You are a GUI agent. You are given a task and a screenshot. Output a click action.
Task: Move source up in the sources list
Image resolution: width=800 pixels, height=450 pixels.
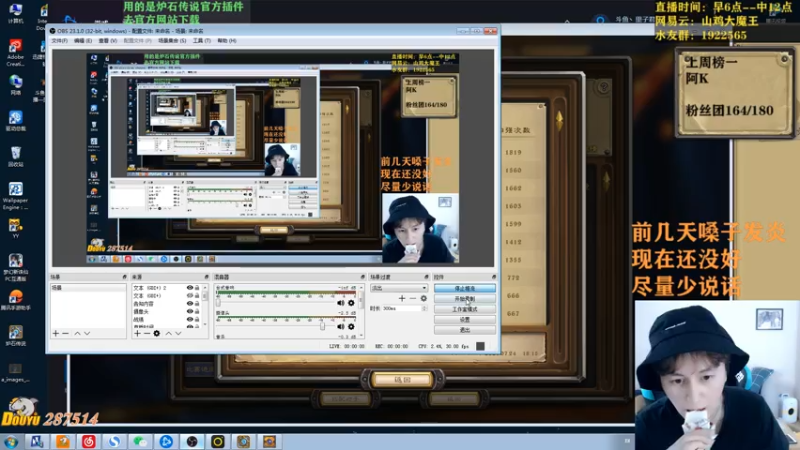pos(168,333)
